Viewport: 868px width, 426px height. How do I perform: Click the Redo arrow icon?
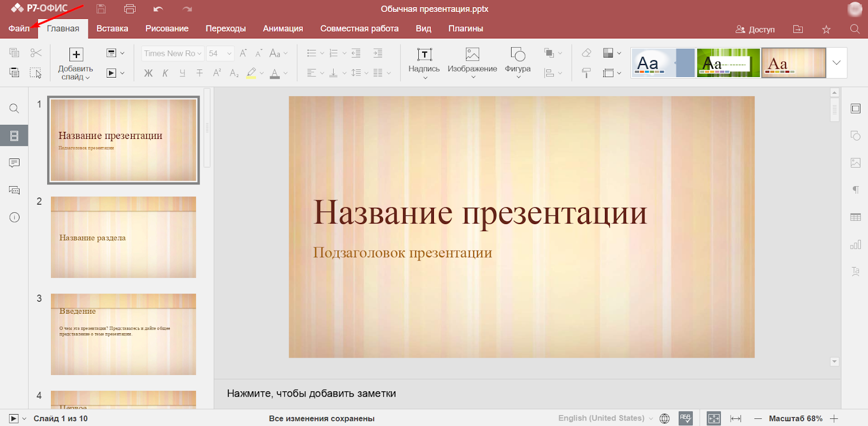point(187,9)
